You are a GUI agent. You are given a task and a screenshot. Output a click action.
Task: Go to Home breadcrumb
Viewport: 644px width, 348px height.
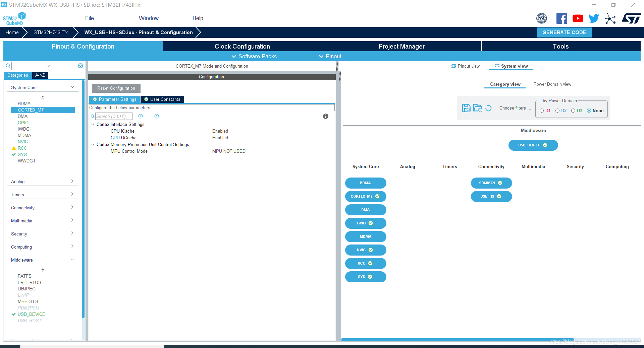pyautogui.click(x=12, y=32)
